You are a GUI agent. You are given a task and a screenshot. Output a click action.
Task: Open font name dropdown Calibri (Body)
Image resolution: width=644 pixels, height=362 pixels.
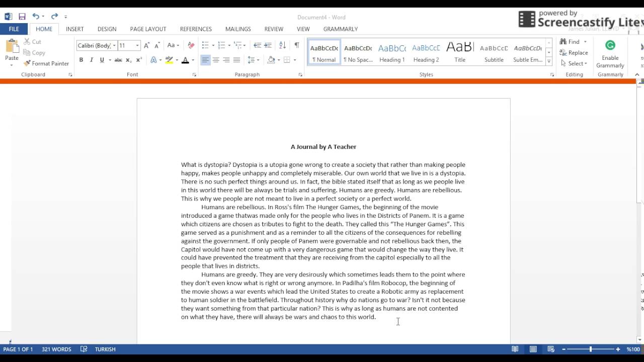click(x=114, y=45)
